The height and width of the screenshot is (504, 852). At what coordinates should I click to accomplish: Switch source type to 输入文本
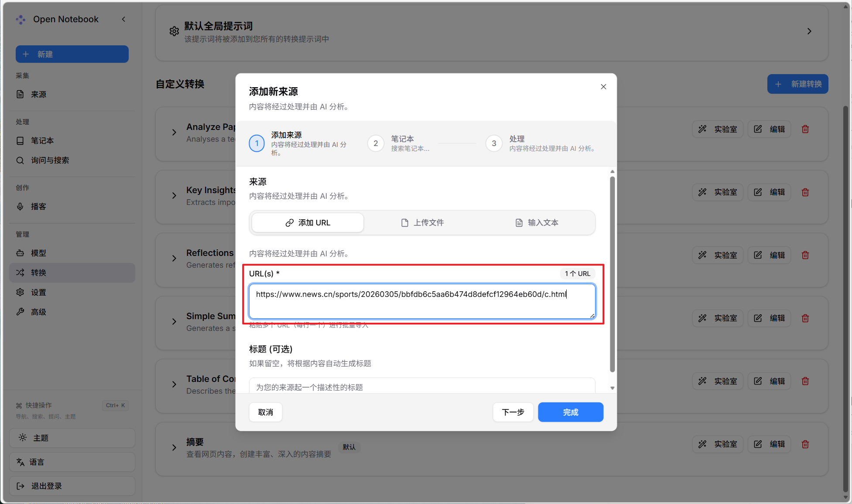click(537, 223)
